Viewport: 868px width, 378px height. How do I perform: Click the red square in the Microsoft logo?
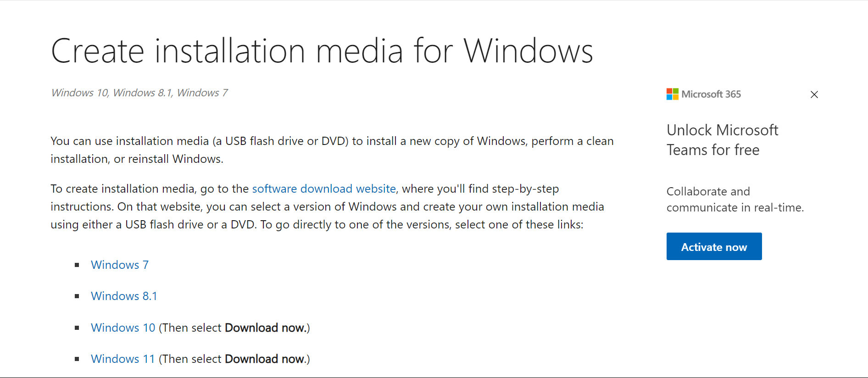pyautogui.click(x=669, y=91)
